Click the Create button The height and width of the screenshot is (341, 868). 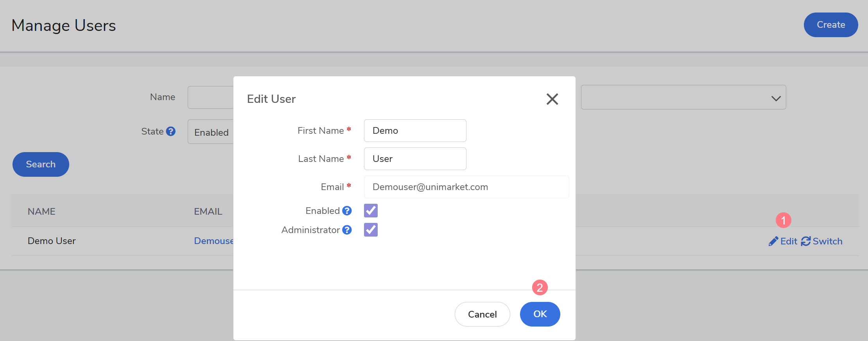(x=830, y=25)
